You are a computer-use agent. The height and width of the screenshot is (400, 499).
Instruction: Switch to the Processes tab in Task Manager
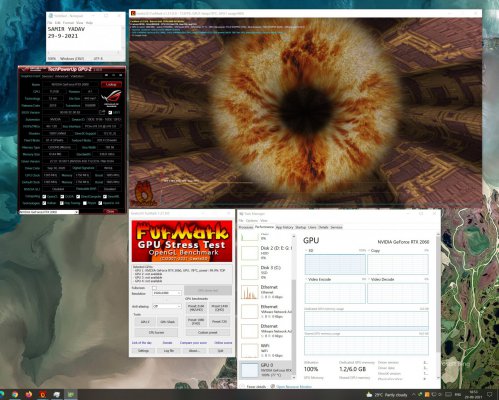(246, 227)
